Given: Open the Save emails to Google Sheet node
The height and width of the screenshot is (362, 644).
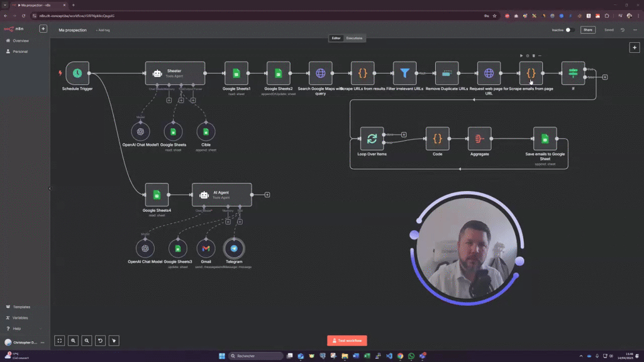Looking at the screenshot, I should tap(545, 139).
